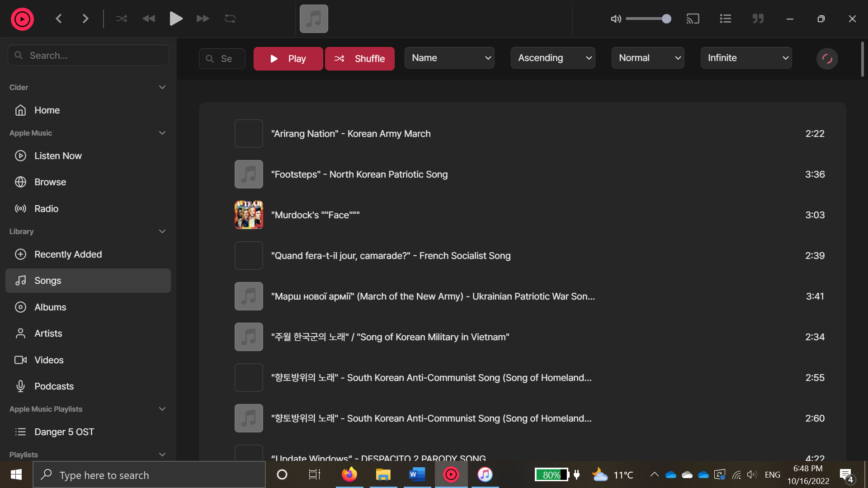Open Cortana circle icon
868x488 pixels.
282,474
